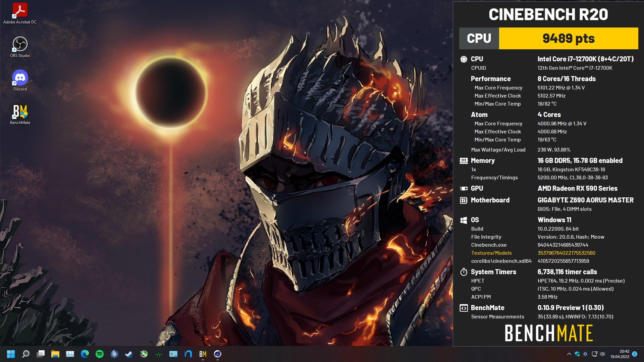The image size is (644, 362).
Task: Launch Microsoft Edge from the taskbar
Action: [85, 354]
